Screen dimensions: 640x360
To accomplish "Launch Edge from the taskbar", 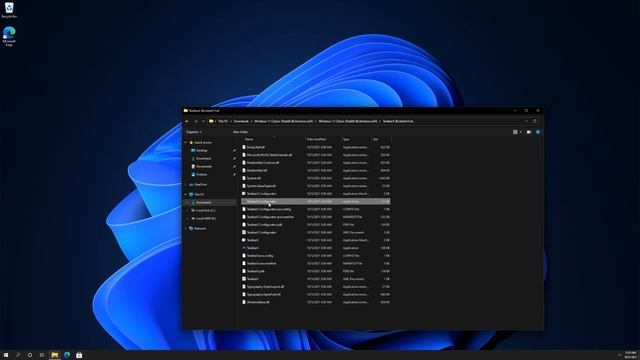I will pos(67,355).
